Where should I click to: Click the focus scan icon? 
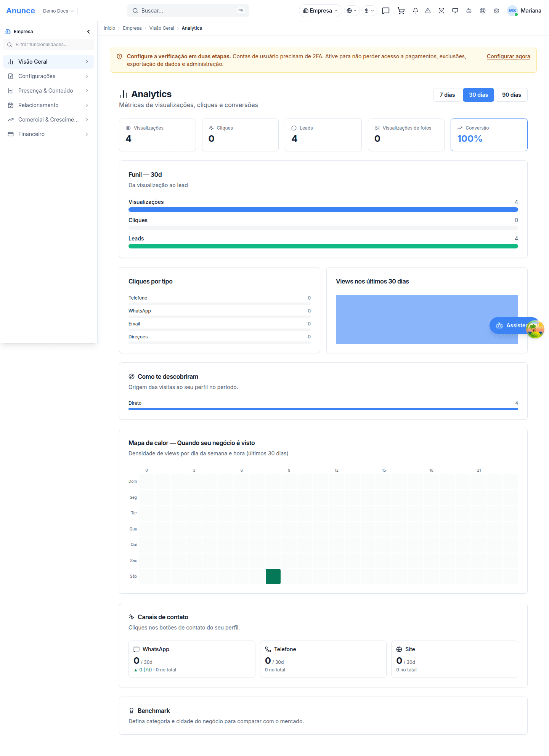441,11
